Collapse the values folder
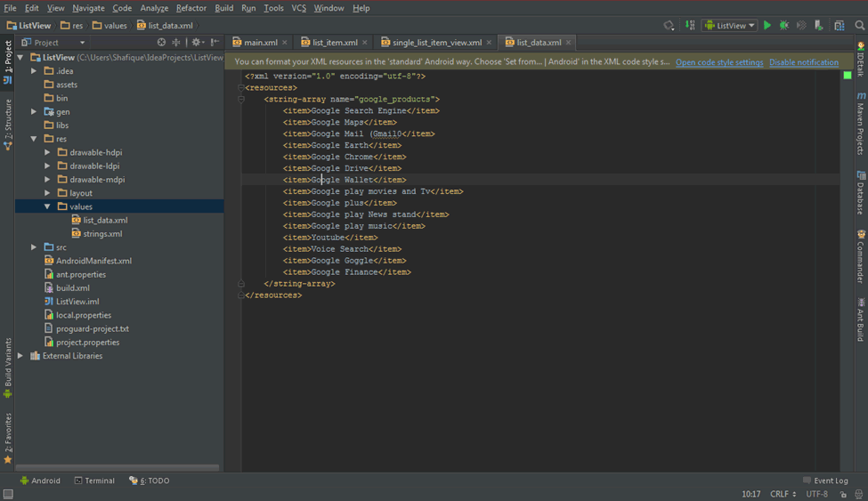868x501 pixels. [47, 206]
